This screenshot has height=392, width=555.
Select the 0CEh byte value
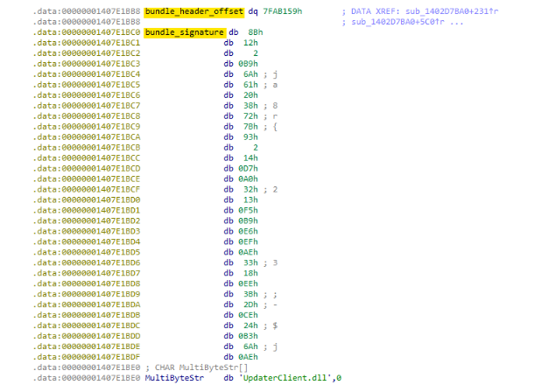[x=254, y=314]
